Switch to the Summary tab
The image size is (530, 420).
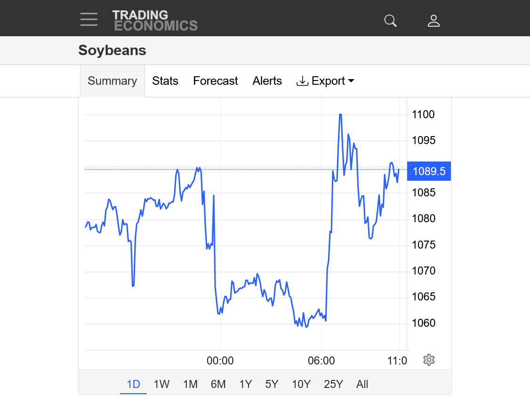(x=112, y=81)
